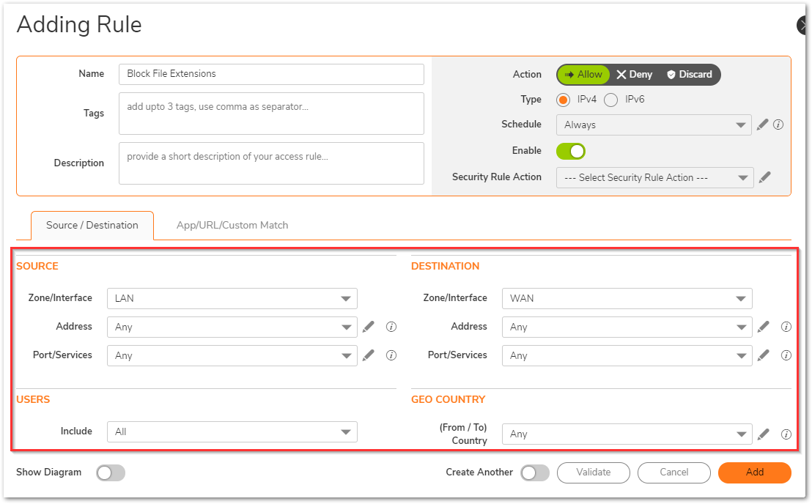Edit the Security Rule Action with pencil icon
The width and height of the screenshot is (812, 504).
(x=764, y=177)
